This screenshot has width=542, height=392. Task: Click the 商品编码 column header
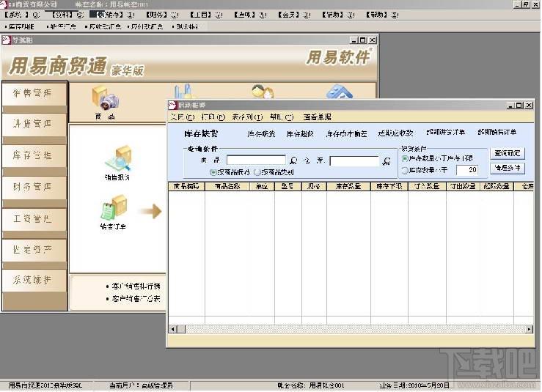click(187, 187)
